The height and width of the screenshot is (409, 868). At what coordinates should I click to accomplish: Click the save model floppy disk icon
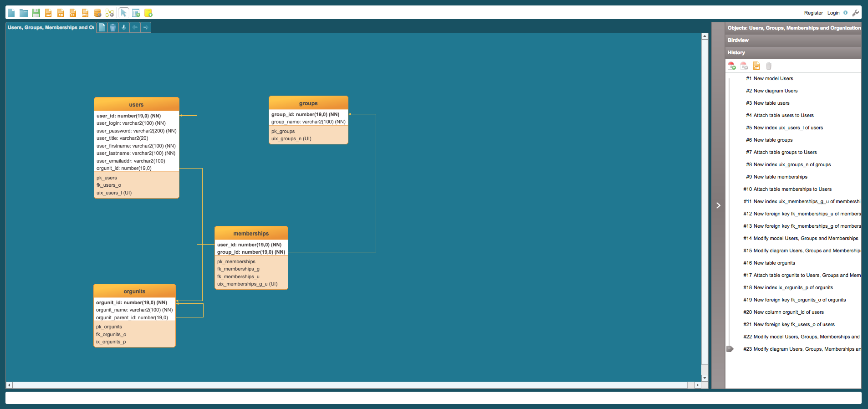[x=36, y=13]
